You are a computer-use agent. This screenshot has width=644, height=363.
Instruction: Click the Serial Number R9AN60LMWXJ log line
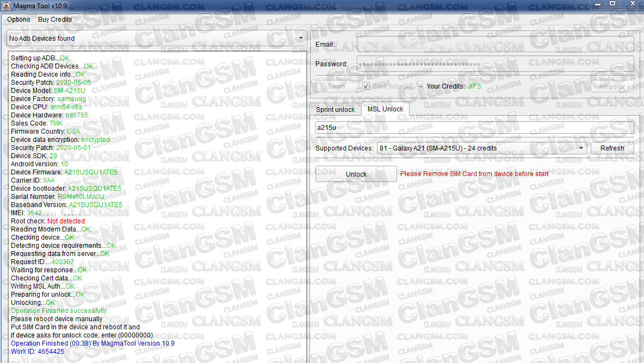tap(58, 197)
